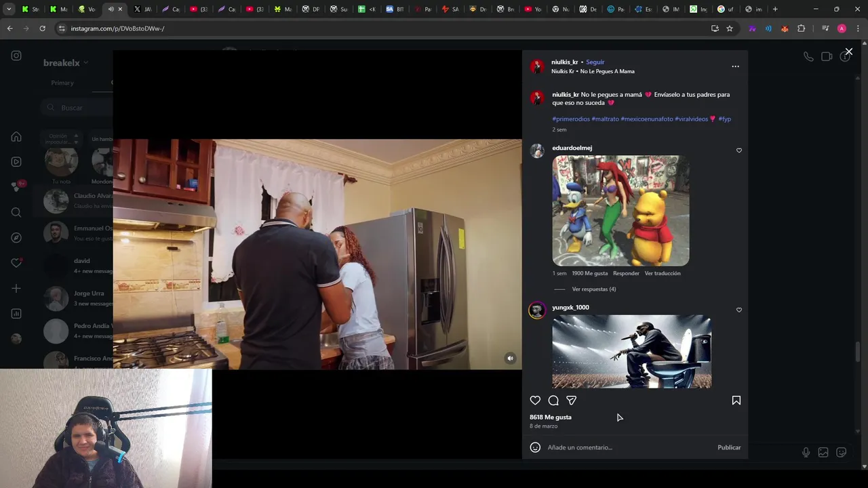Click the #fyp hashtag
Screen dimensions: 868x488
point(724,119)
